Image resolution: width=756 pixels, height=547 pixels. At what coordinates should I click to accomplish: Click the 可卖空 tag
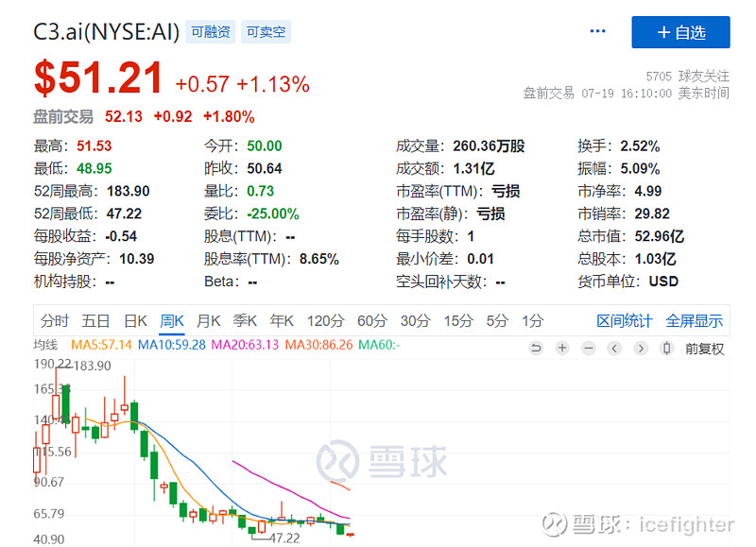tap(266, 32)
